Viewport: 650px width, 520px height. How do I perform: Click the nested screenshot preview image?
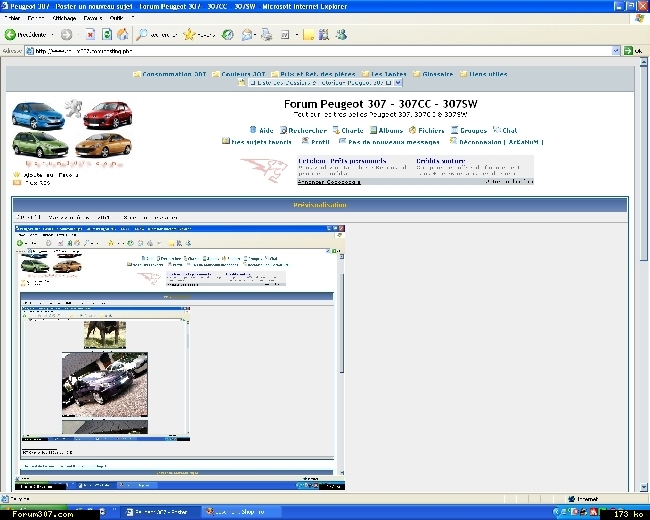point(180,357)
